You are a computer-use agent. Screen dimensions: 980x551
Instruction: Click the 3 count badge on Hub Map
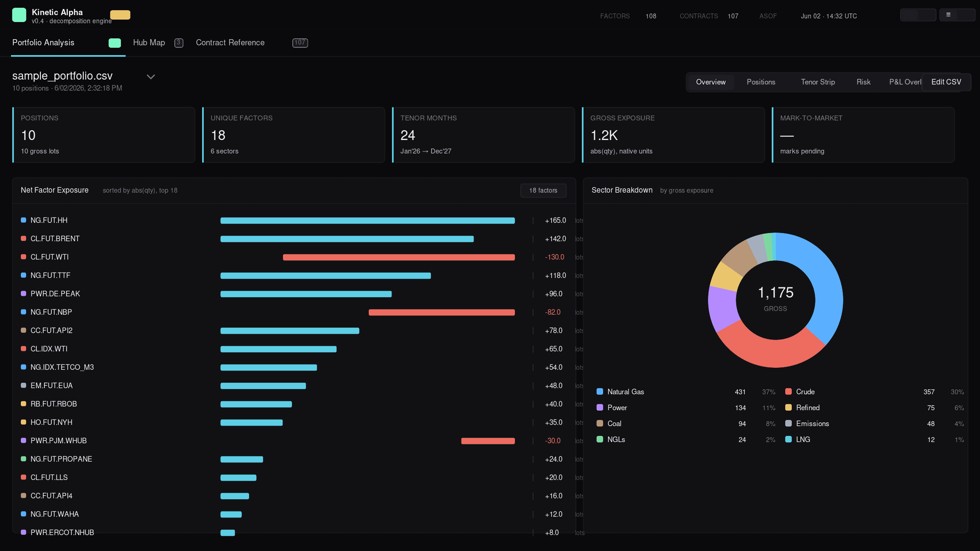pos(179,43)
